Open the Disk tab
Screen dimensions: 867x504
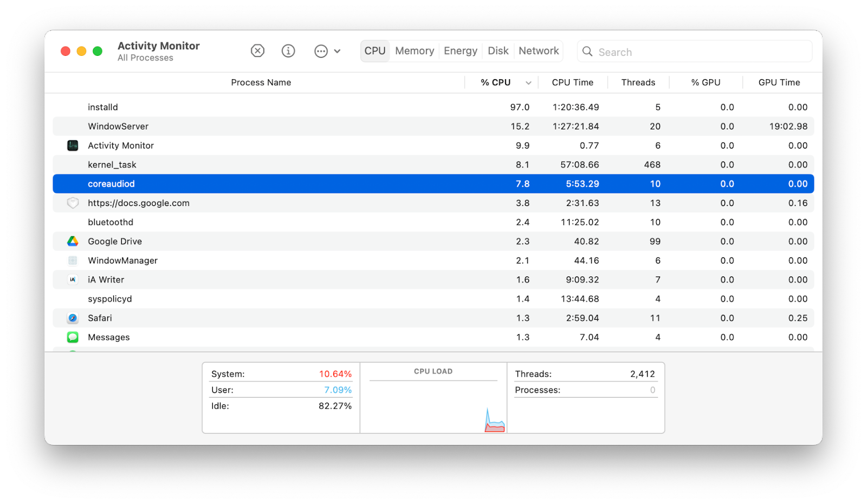coord(498,51)
